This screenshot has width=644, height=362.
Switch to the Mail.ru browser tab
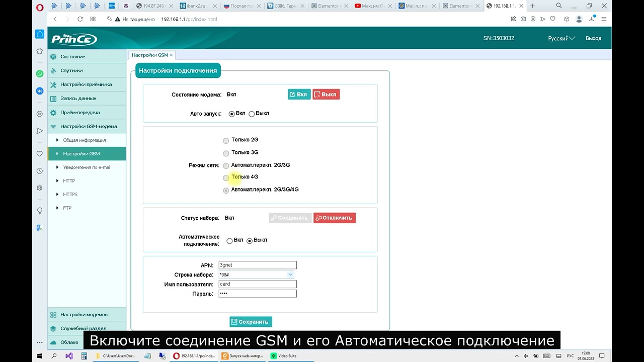pos(418,6)
